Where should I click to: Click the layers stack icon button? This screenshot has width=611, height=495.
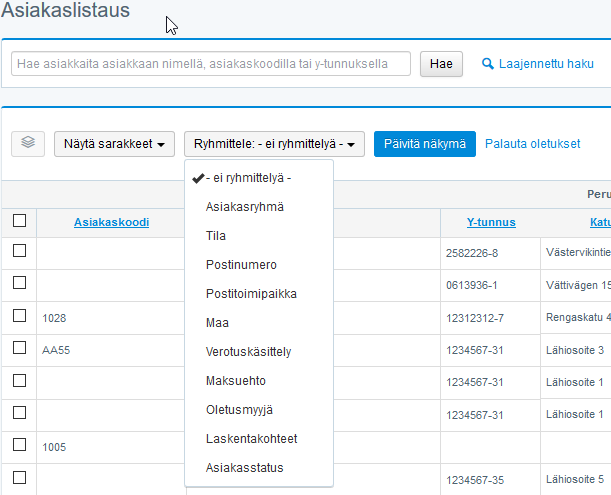pos(28,143)
